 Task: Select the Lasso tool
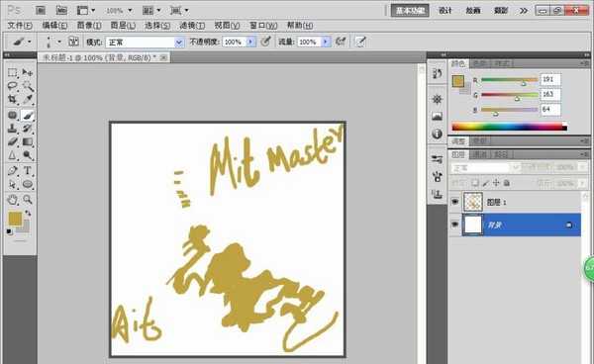(13, 86)
